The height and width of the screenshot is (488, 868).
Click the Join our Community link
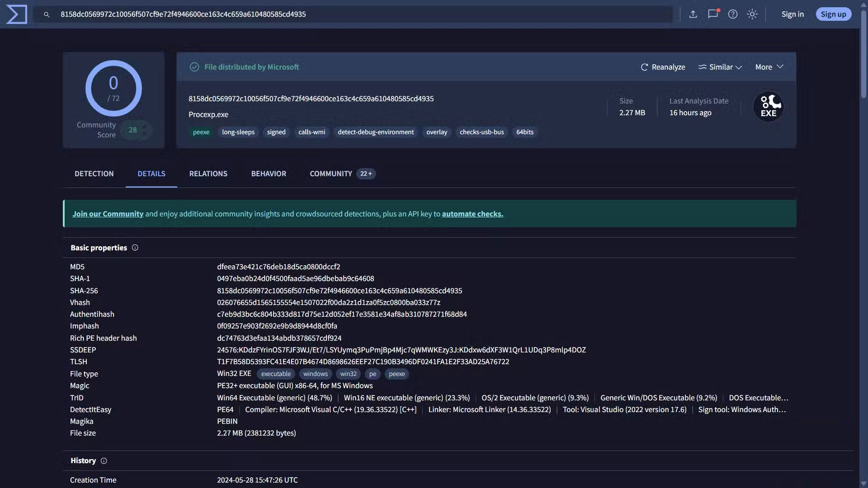click(108, 214)
